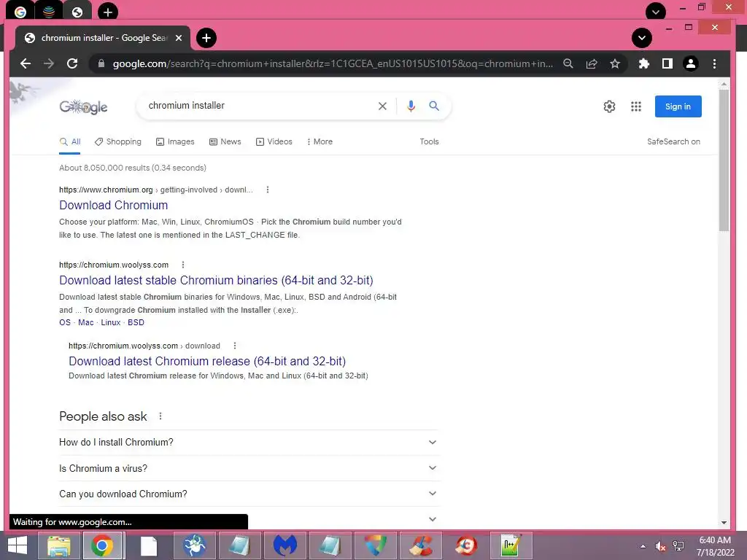Open the zoom magnifier in address bar

pos(568,63)
